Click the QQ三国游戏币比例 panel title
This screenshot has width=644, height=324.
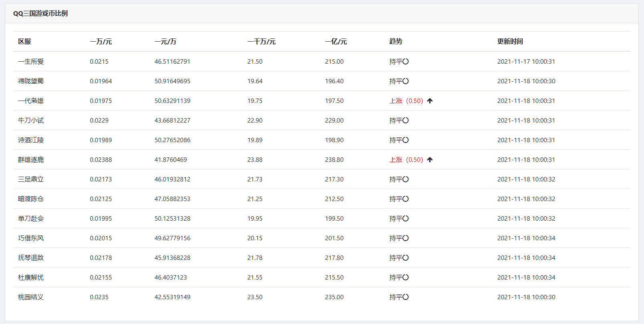40,14
